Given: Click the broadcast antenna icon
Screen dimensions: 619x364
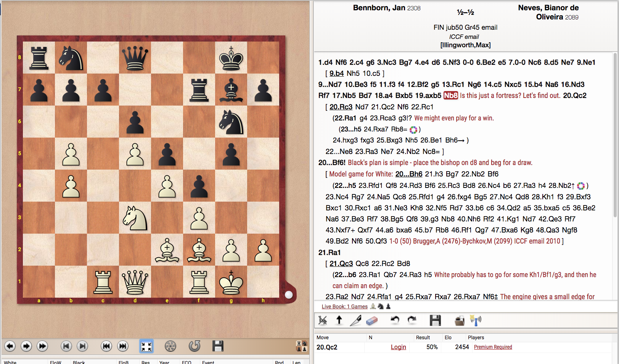Looking at the screenshot, I should 476,321.
